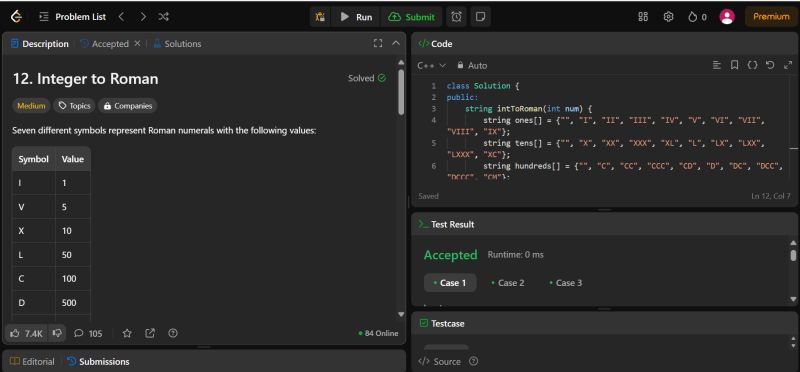
Task: Click the description panel scrollbar thumb
Action: pos(401,92)
